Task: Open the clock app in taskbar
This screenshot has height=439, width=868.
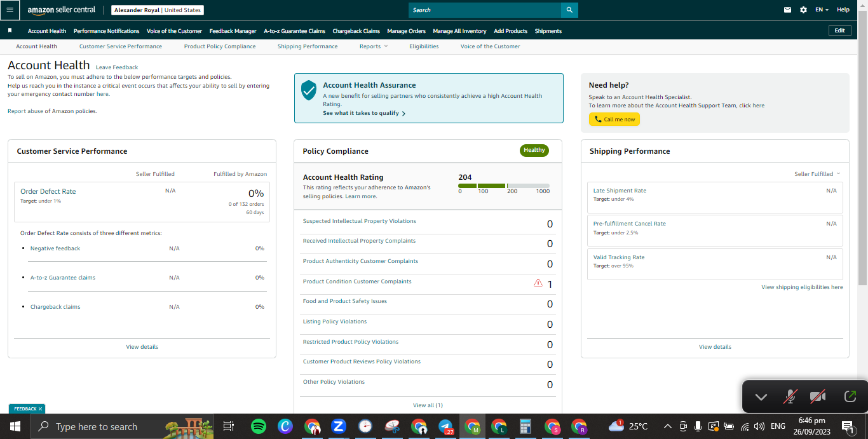Action: click(365, 426)
